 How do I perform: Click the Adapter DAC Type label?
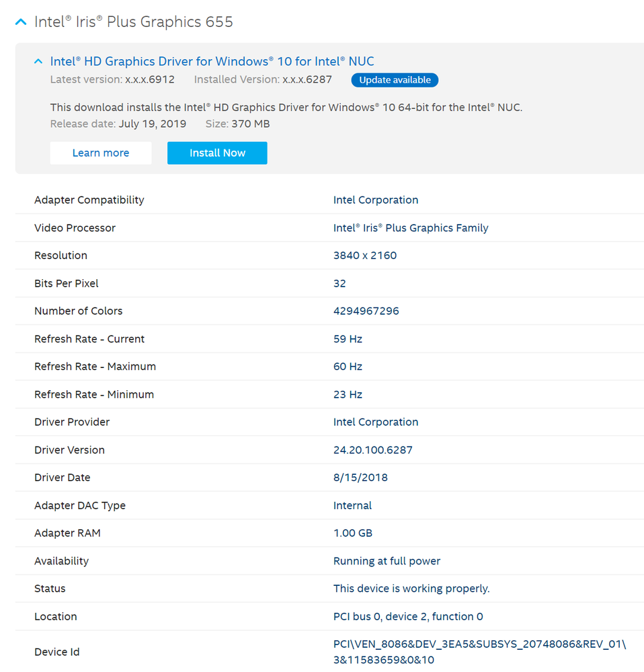click(80, 506)
